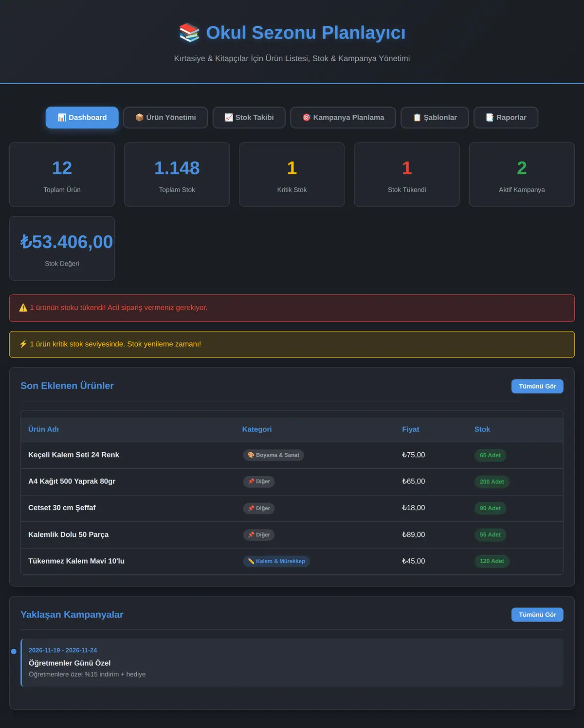Click the Stok Değeri stat card

tap(62, 249)
